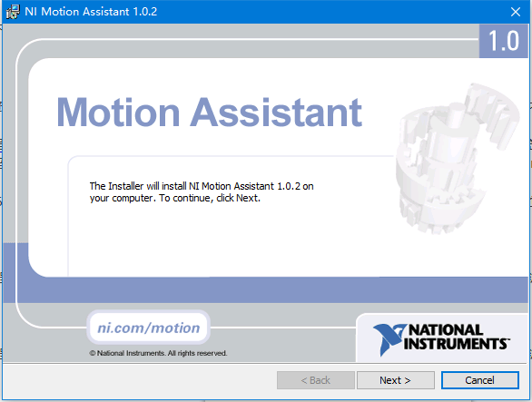Click the NATIONAL INSTRUMENTS wordmark text
Viewport: 532px width, 402px height.
click(x=457, y=337)
